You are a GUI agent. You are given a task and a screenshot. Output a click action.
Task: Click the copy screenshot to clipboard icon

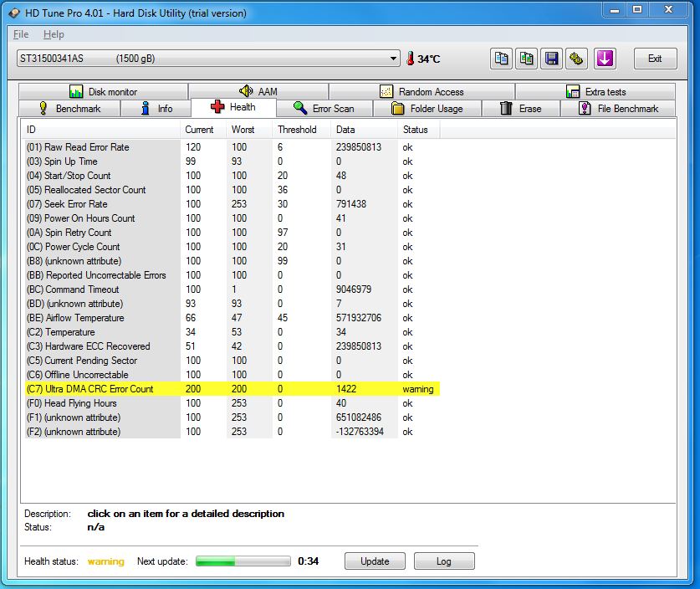point(526,59)
